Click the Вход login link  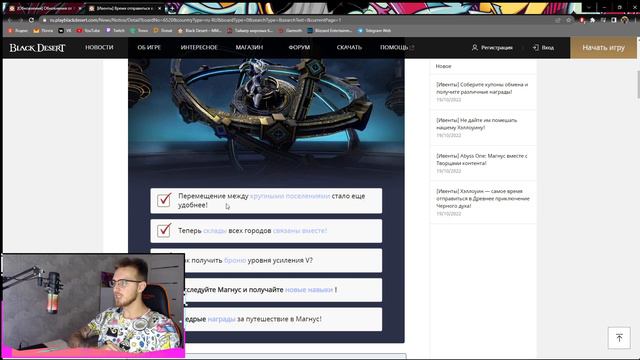click(543, 48)
